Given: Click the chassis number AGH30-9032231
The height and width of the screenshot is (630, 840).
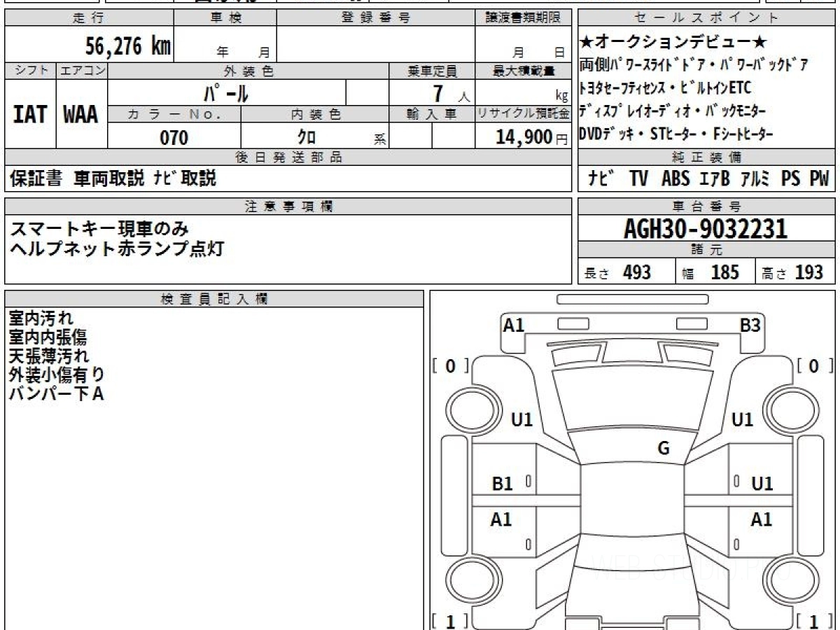Looking at the screenshot, I should [706, 229].
